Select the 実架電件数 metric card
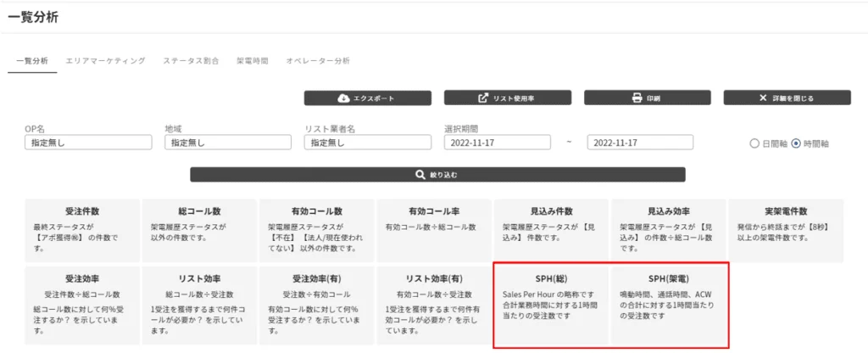Screen dimensions: 868x353 [x=786, y=229]
